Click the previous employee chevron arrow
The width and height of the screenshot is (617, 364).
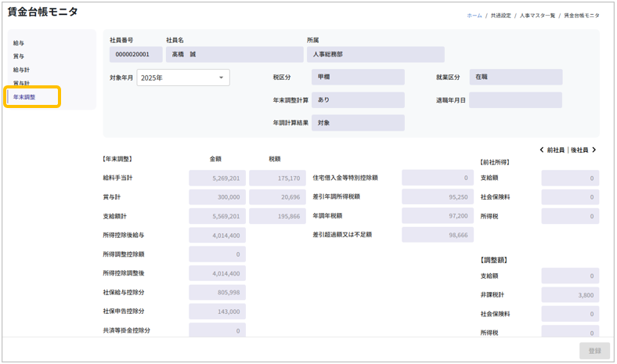pos(542,150)
